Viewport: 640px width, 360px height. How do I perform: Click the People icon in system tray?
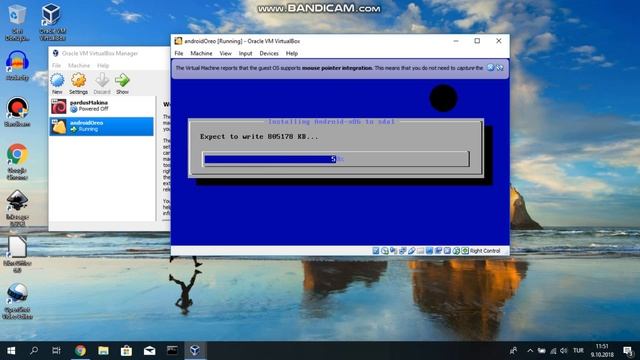coord(513,351)
